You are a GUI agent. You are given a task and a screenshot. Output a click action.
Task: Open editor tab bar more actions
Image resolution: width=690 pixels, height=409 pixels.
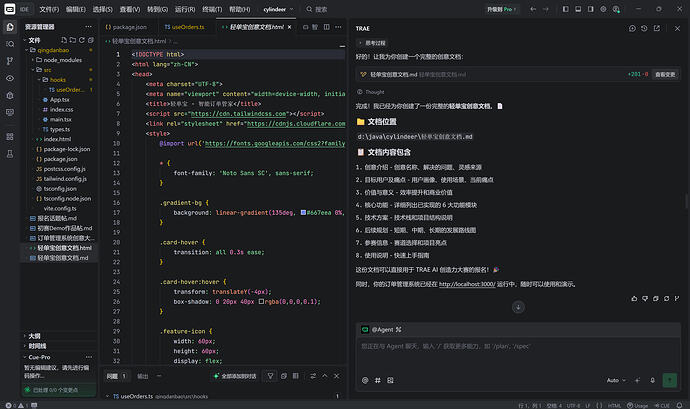point(338,27)
